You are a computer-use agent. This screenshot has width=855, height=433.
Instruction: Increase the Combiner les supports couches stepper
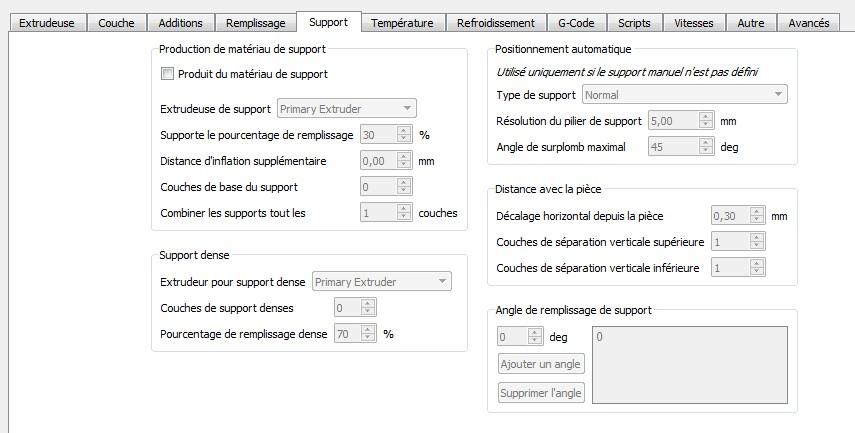[404, 209]
